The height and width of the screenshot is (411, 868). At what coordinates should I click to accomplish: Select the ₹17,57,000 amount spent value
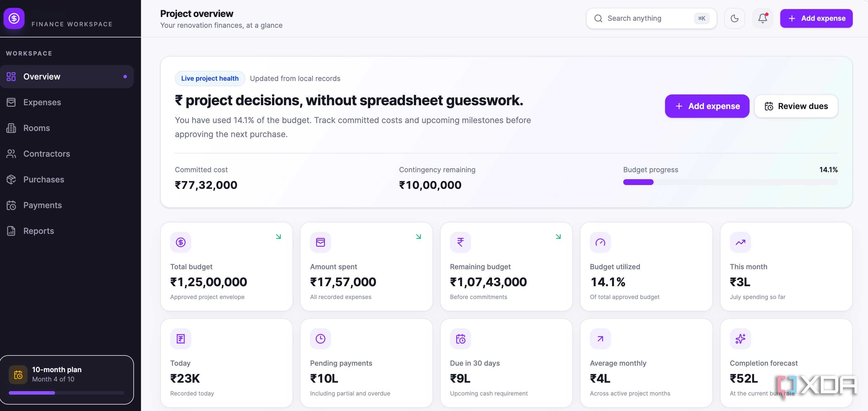(343, 282)
